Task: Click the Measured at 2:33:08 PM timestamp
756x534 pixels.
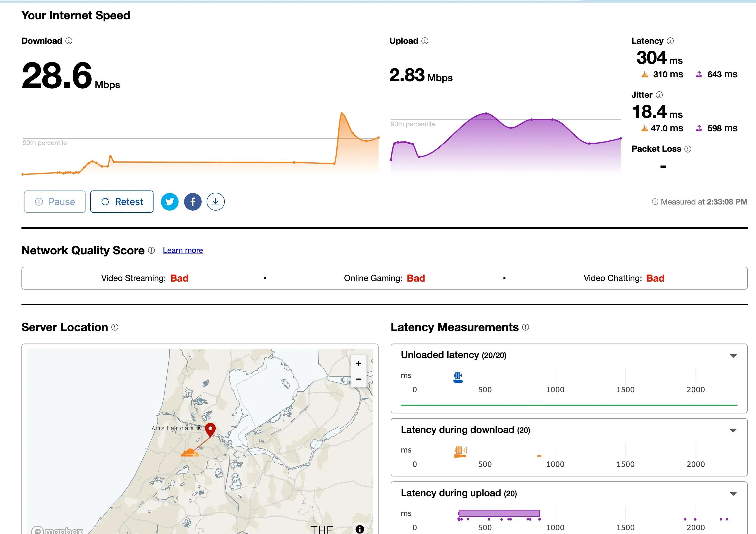Action: tap(699, 202)
